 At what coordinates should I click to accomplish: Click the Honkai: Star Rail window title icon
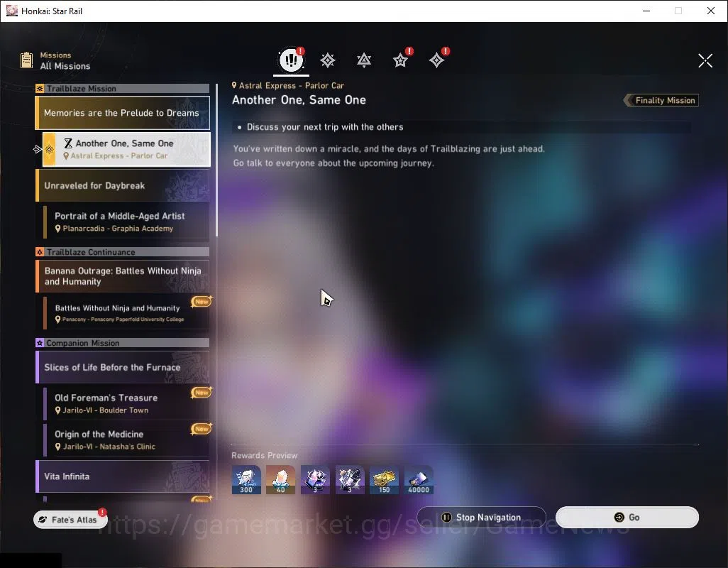click(11, 11)
